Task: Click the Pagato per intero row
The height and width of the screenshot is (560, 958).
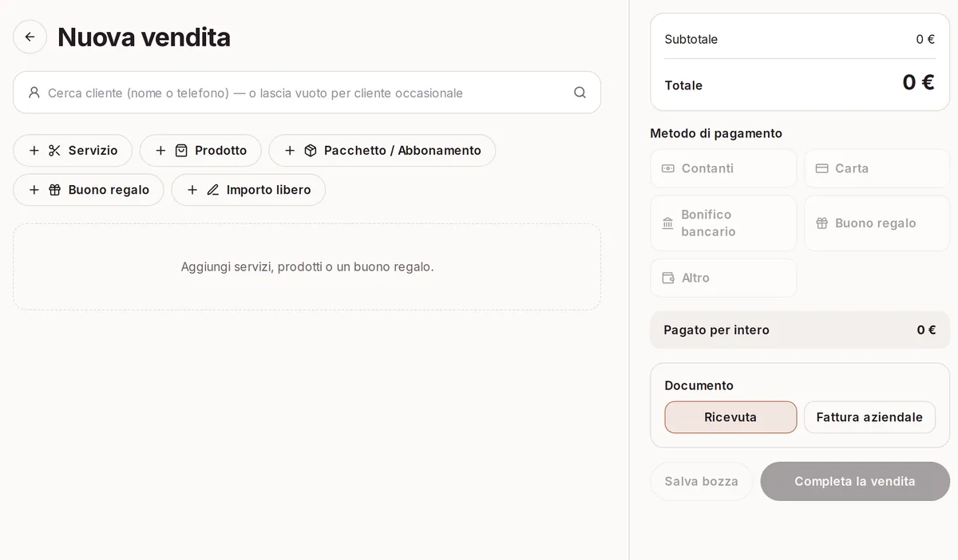Action: pos(800,330)
